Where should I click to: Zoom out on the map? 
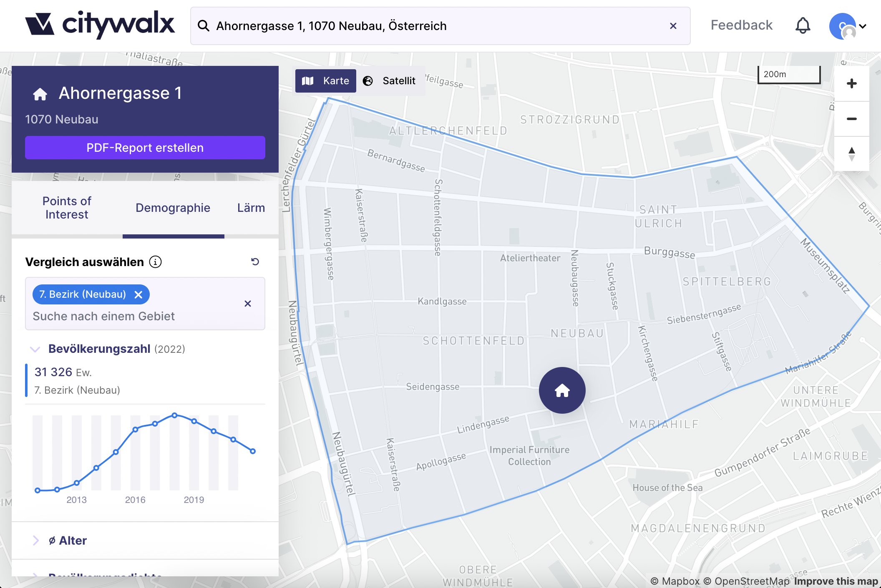[x=852, y=119]
